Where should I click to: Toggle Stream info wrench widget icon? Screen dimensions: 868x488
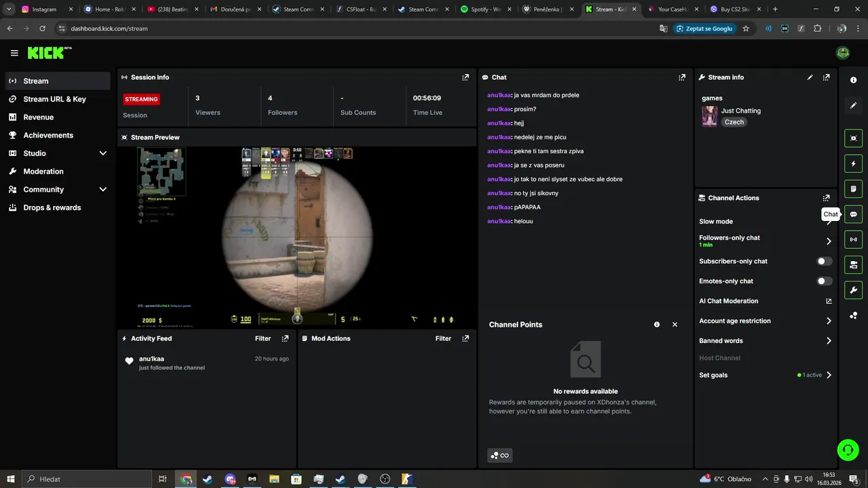pyautogui.click(x=853, y=290)
